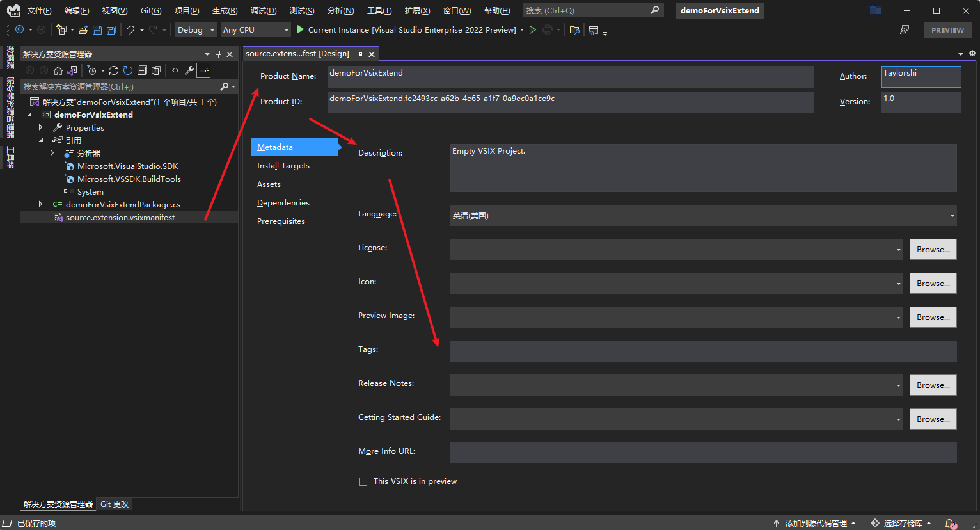
Task: Start without debugging outlined play icon
Action: (532, 29)
